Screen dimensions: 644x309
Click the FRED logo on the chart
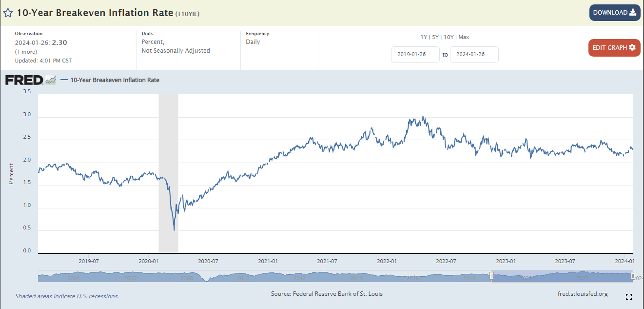click(x=24, y=80)
